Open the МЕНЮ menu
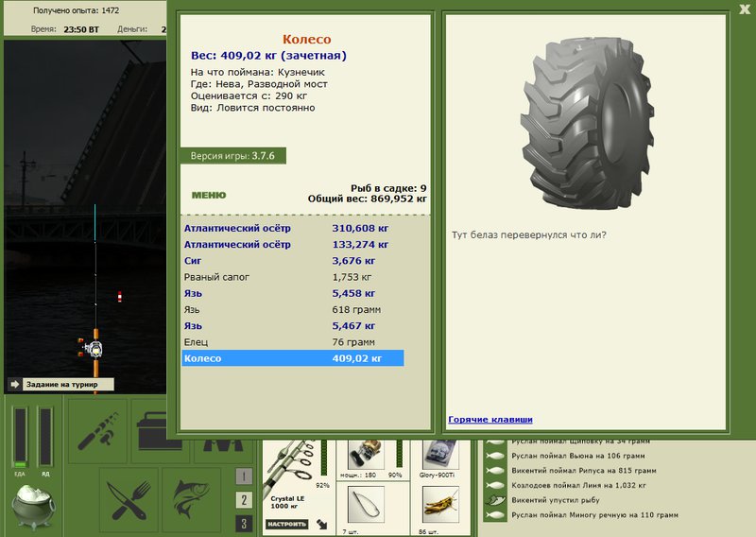Viewport: 756px width, 537px height. tap(209, 195)
